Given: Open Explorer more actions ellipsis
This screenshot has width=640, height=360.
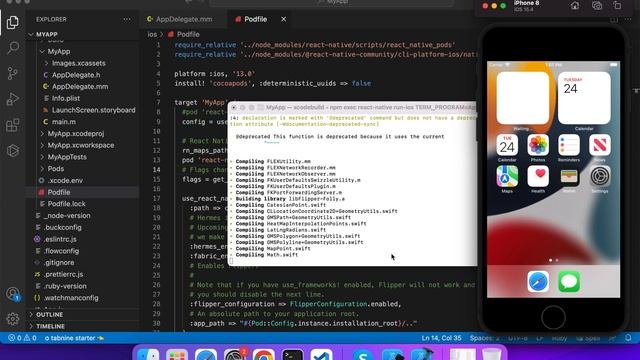Looking at the screenshot, I should [127, 19].
